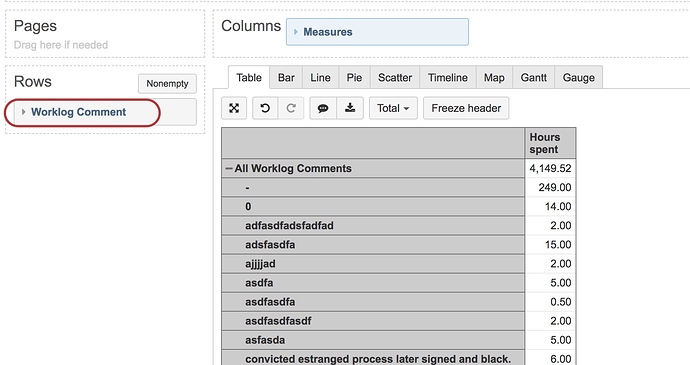The width and height of the screenshot is (690, 365).
Task: Switch to the Table tab
Action: click(249, 77)
